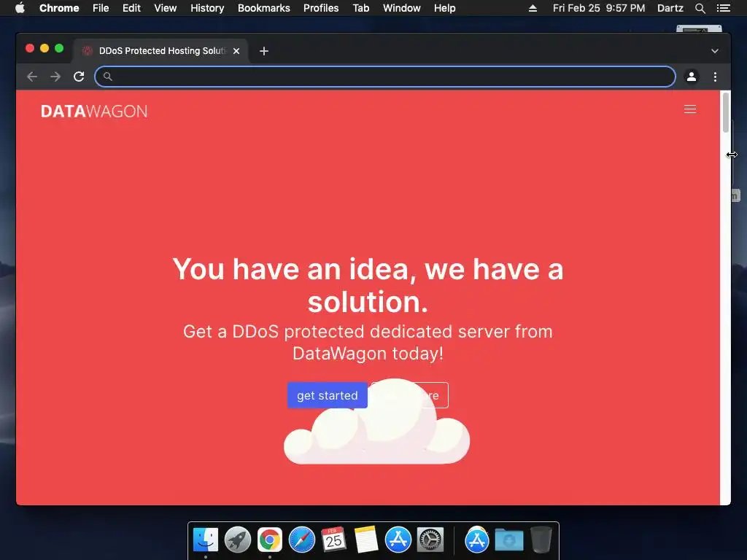Open the History menu
747x560 pixels.
click(207, 8)
